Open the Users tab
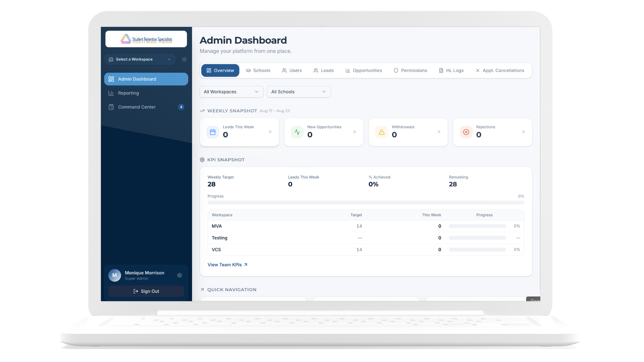The image size is (644, 362). point(292,70)
